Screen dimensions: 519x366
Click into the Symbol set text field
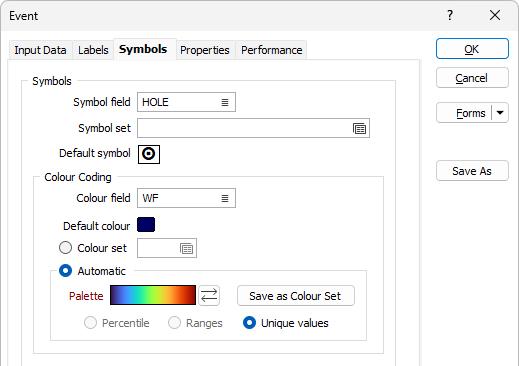pos(244,128)
